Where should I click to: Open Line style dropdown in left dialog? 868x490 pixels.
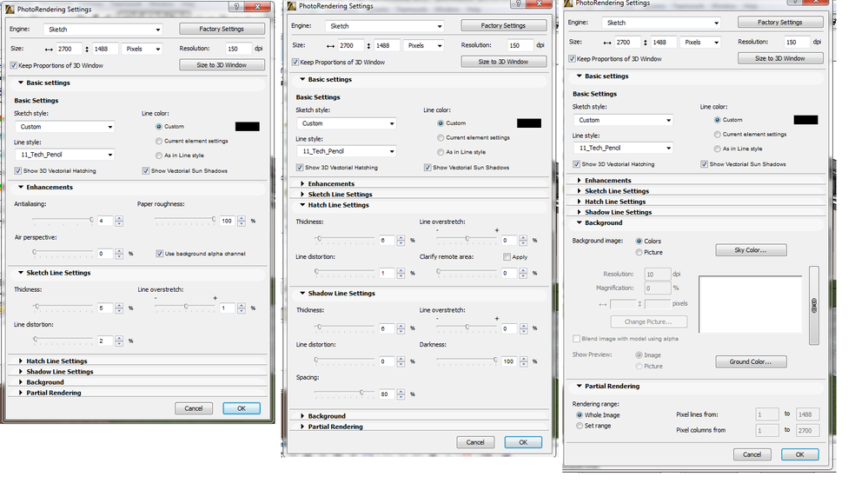[65, 155]
